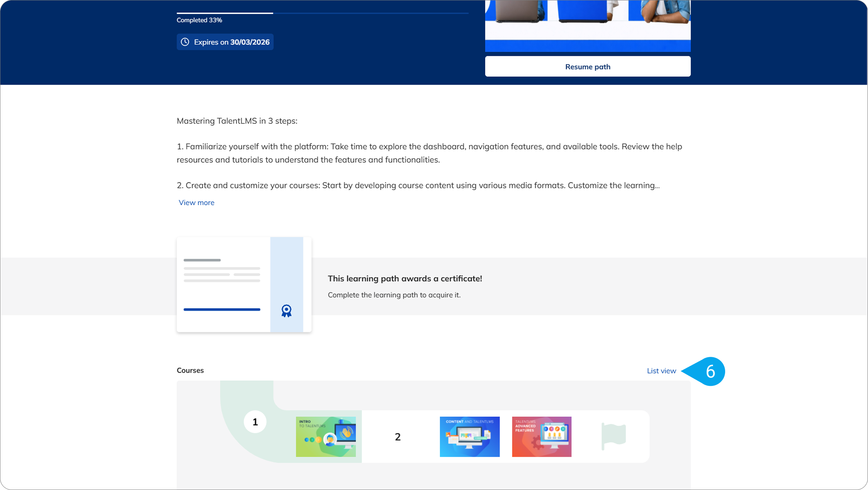Expand description with View more
This screenshot has width=868, height=490.
click(196, 203)
